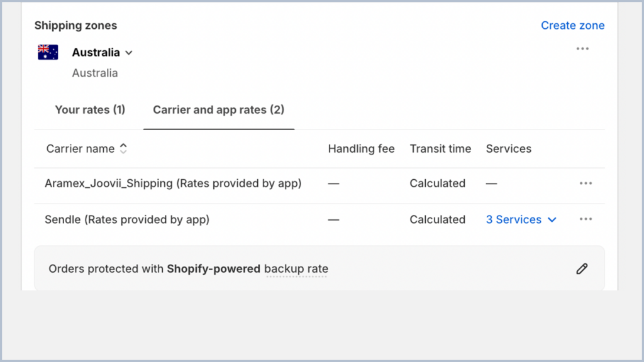
Task: Click the Calculated transit time for Sendle
Action: tap(437, 219)
